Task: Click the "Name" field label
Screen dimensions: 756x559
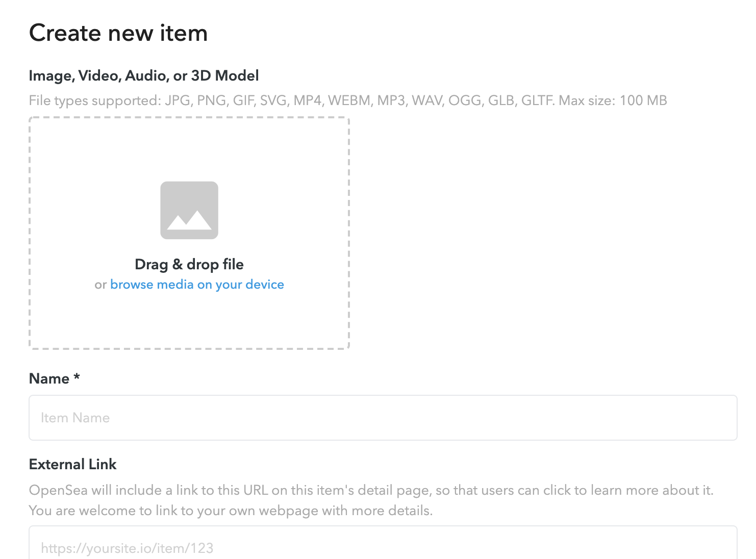Action: (x=49, y=378)
